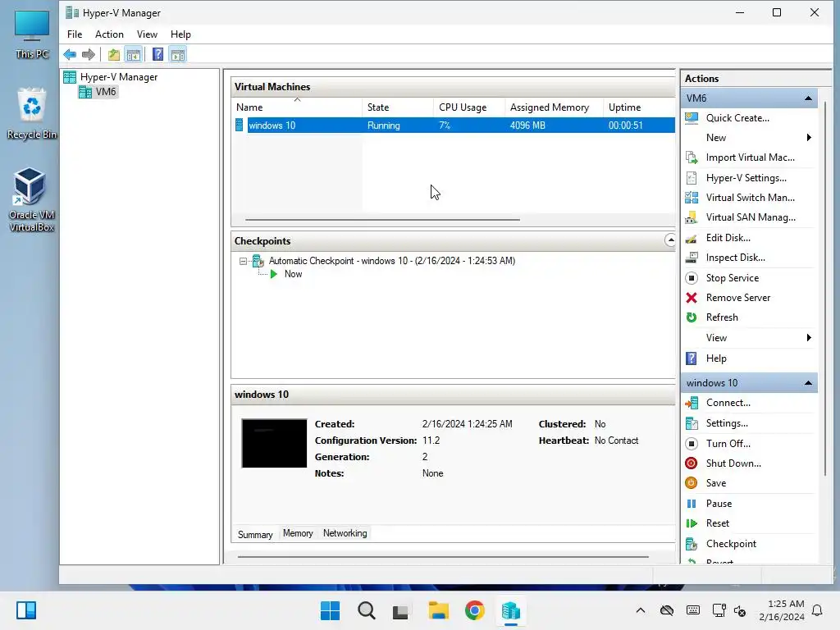This screenshot has width=840, height=630.
Task: Open the Help menu in the menu bar
Action: (180, 34)
